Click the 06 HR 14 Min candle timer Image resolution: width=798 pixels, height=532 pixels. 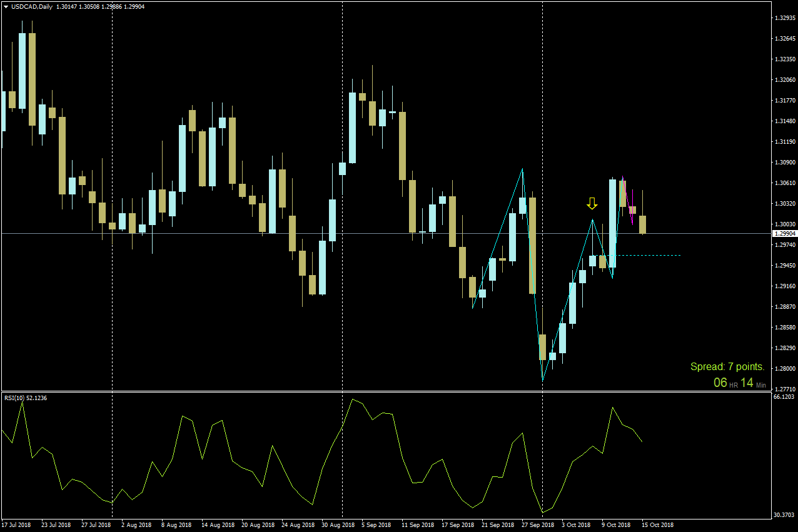740,383
